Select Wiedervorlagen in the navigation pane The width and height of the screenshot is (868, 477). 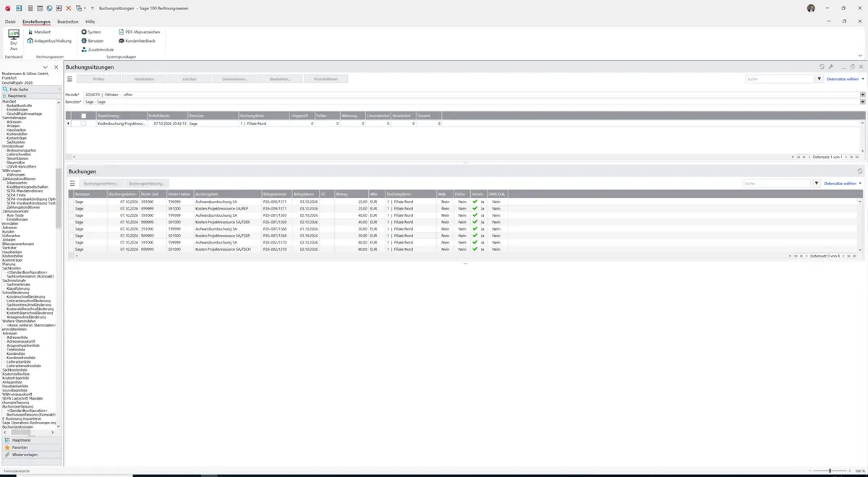pos(30,455)
